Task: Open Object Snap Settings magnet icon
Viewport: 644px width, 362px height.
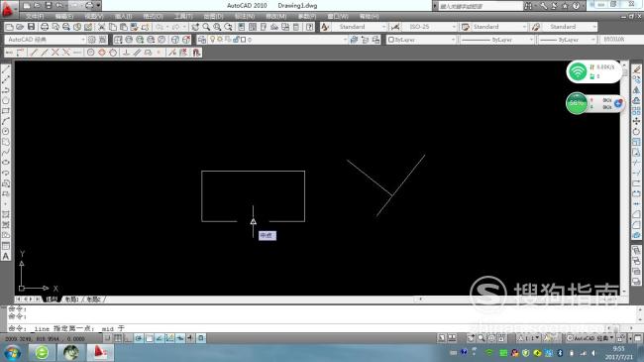Action: point(196,53)
